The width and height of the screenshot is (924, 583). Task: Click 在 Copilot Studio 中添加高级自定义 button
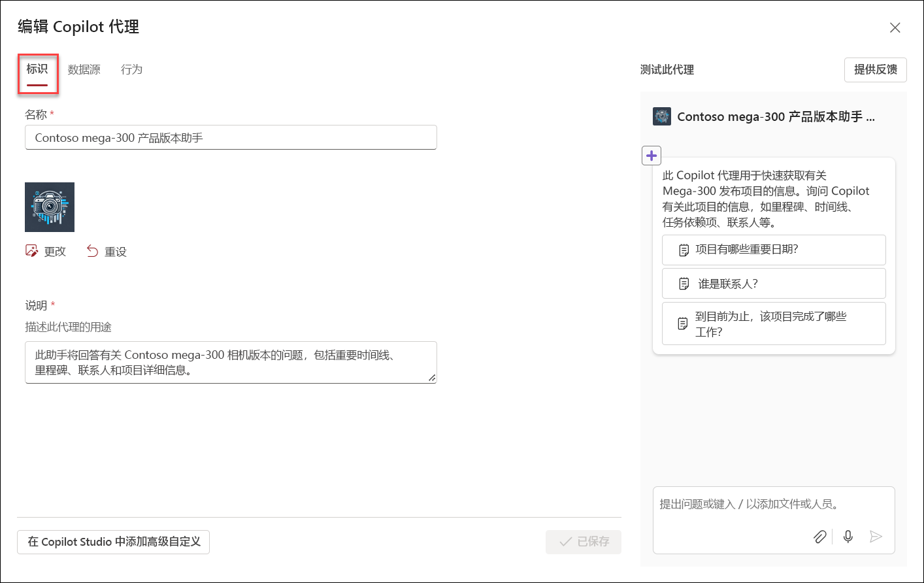coord(113,542)
